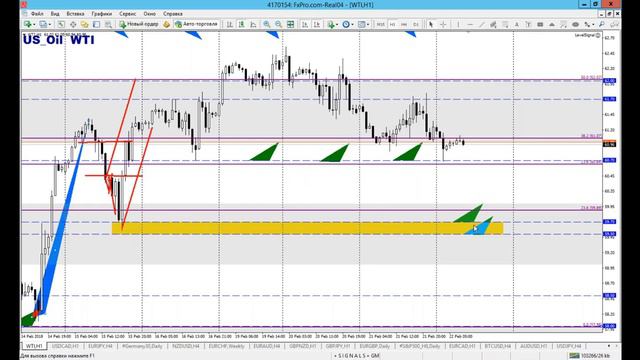This screenshot has height=360, width=640.
Task: Set timeframe to D1
Action: click(x=416, y=24)
